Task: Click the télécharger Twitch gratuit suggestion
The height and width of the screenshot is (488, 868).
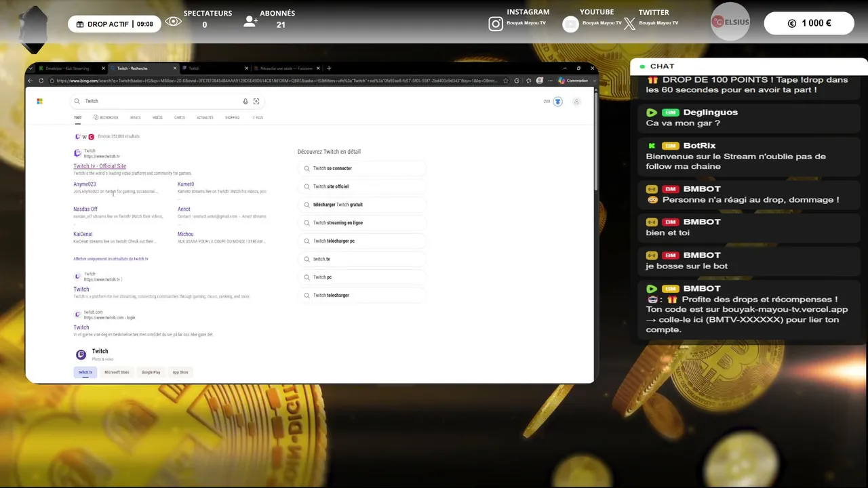Action: click(x=361, y=205)
